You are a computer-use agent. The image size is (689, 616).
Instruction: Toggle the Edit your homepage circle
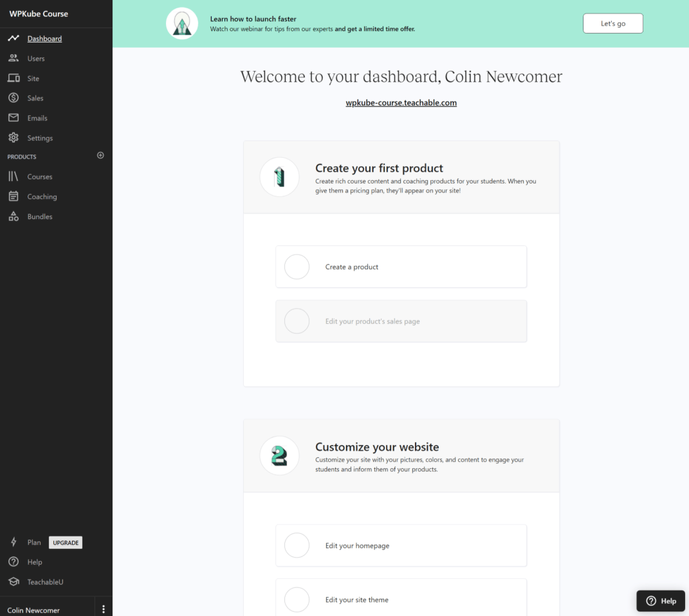(x=297, y=545)
